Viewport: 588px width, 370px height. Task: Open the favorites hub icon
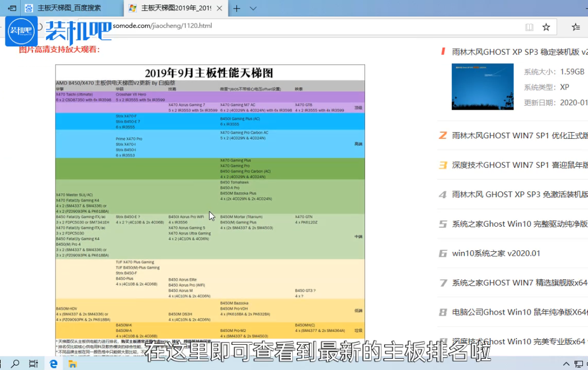coord(576,27)
